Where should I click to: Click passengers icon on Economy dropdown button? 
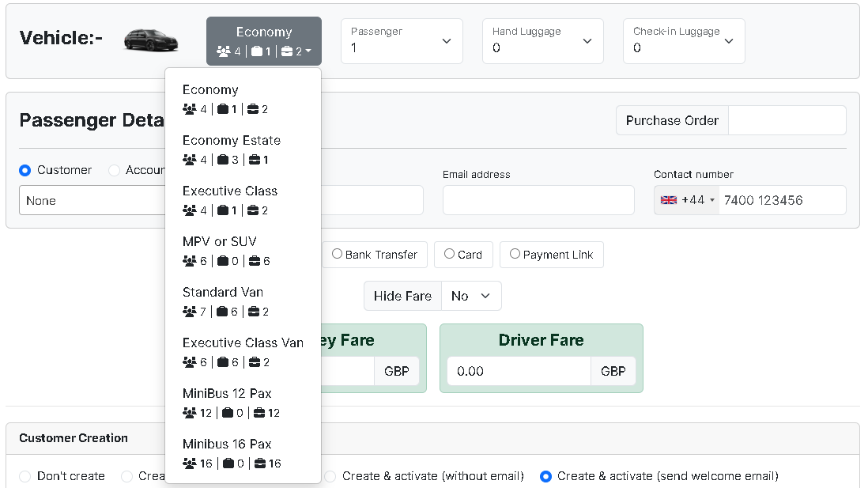click(x=223, y=51)
